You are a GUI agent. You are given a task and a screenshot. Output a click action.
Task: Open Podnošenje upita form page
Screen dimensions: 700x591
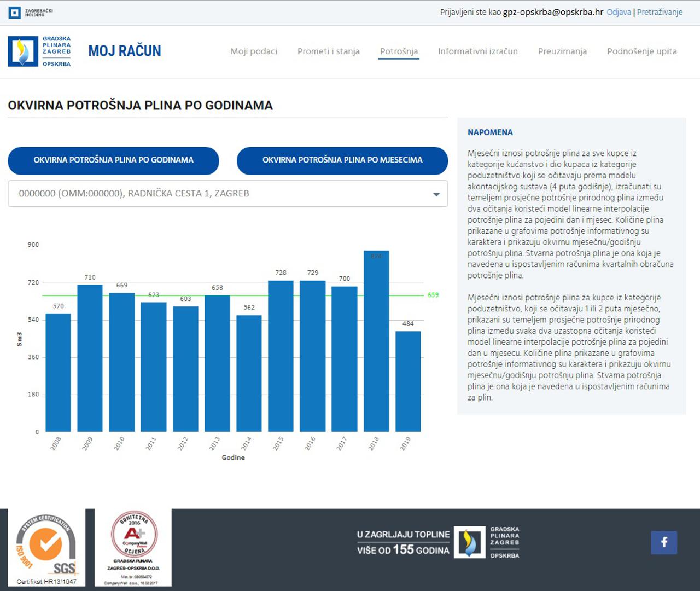641,51
